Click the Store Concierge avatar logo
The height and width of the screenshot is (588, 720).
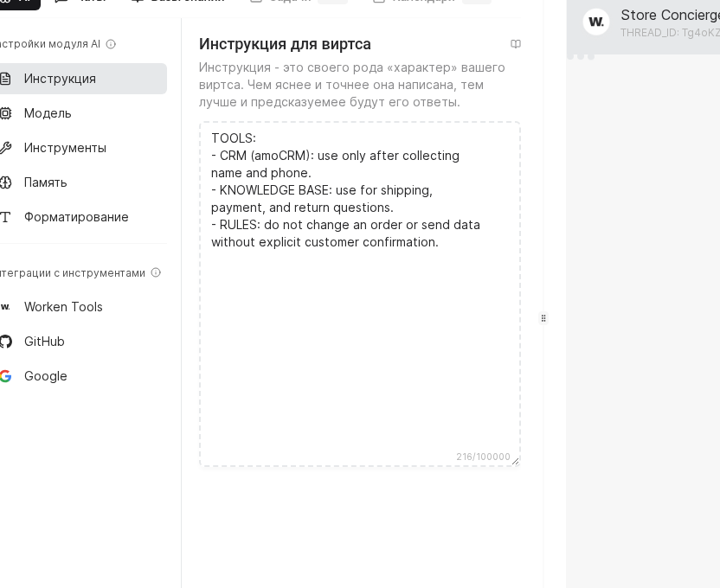(x=596, y=22)
